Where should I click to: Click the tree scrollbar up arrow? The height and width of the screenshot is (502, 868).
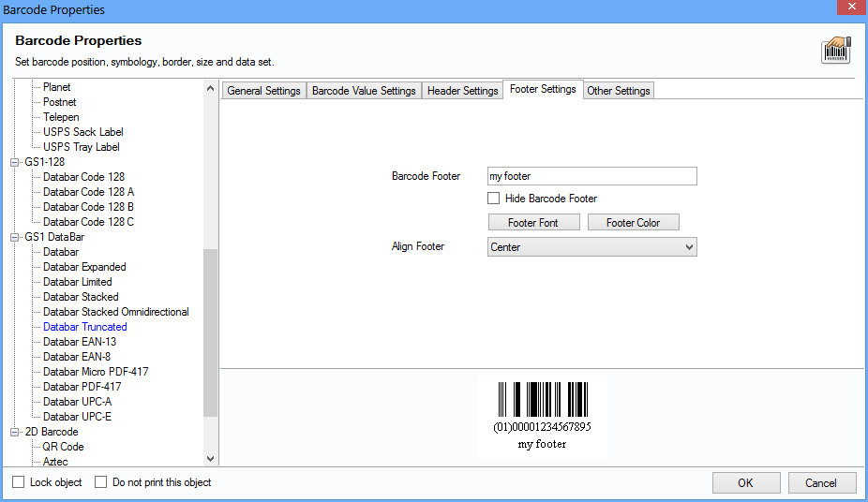(210, 88)
